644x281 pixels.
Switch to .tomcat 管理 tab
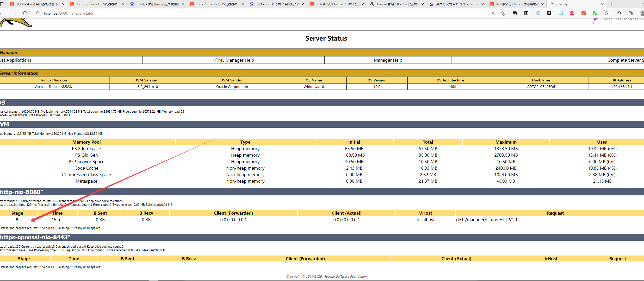point(397,4)
